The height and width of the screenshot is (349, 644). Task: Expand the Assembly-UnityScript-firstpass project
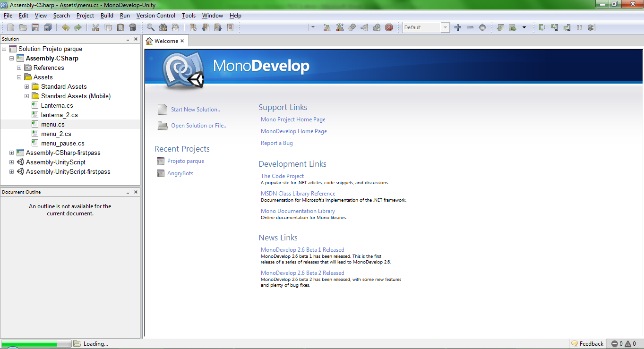pyautogui.click(x=12, y=171)
